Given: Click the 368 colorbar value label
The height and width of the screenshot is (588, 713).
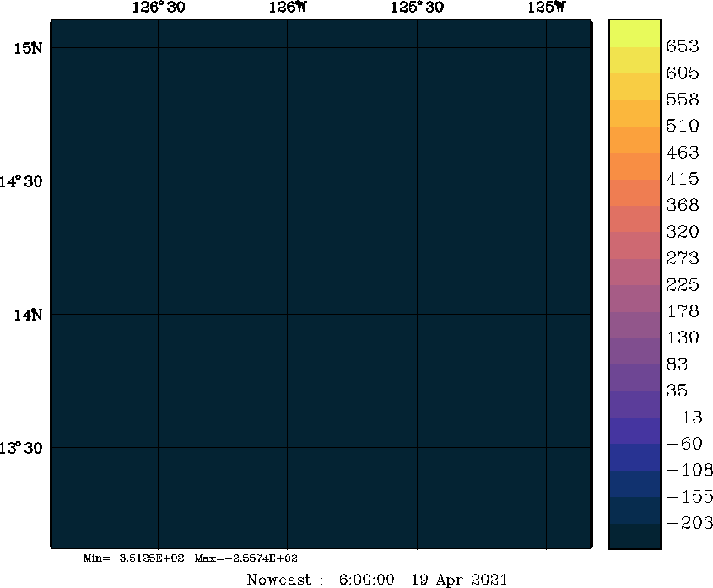Looking at the screenshot, I should [x=683, y=205].
